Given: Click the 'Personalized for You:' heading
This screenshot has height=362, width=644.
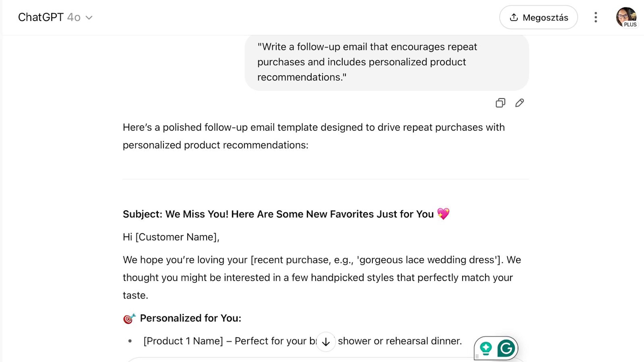Looking at the screenshot, I should pos(191,318).
